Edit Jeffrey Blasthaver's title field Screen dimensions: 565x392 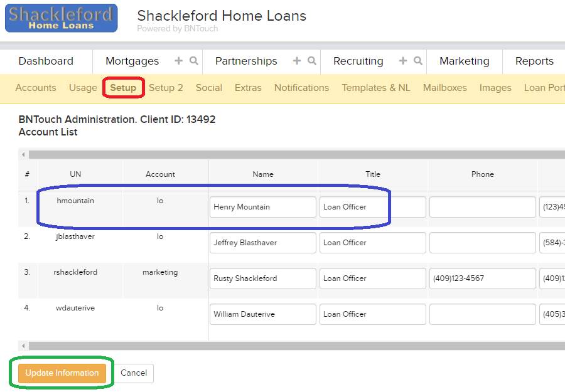[372, 243]
